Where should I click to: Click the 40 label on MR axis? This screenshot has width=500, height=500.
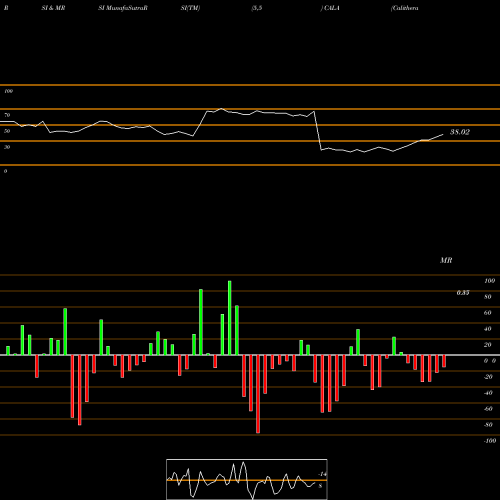[x=488, y=329]
